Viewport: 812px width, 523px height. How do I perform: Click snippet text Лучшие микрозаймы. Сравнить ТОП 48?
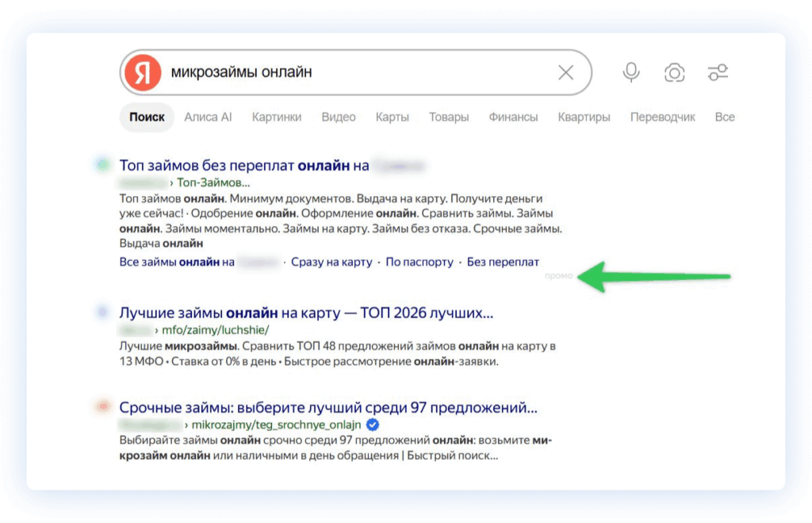[338, 353]
